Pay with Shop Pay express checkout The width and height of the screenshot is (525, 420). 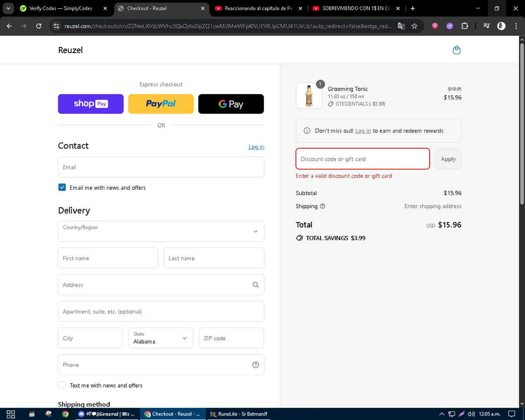tap(91, 104)
